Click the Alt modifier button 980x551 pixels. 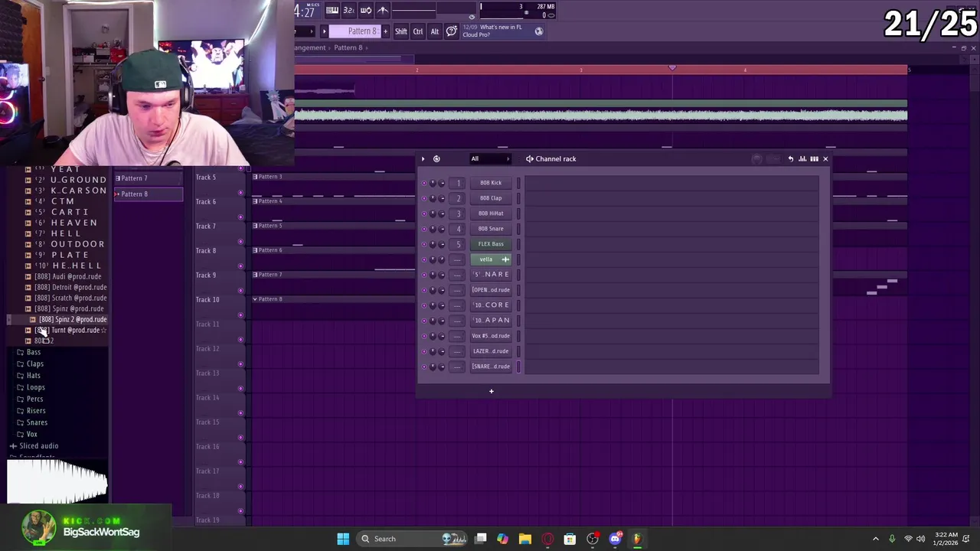[435, 31]
